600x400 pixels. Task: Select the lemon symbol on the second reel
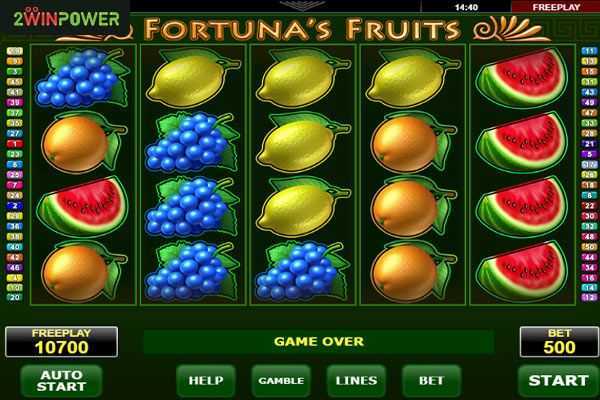pos(192,78)
